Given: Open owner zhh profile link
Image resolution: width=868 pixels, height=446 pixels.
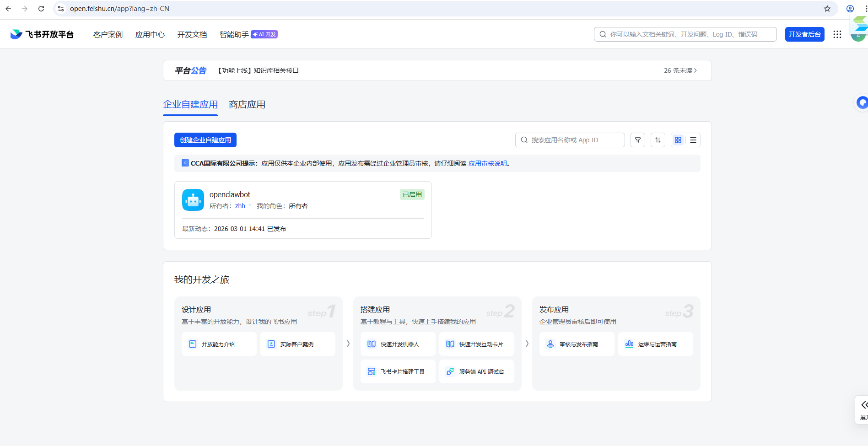Looking at the screenshot, I should click(240, 206).
